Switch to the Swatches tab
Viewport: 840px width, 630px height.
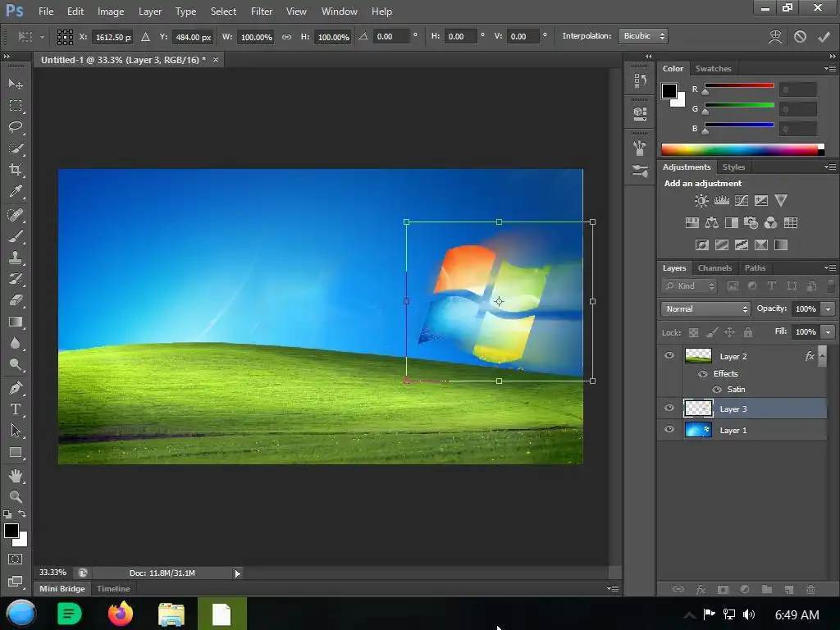pyautogui.click(x=713, y=69)
